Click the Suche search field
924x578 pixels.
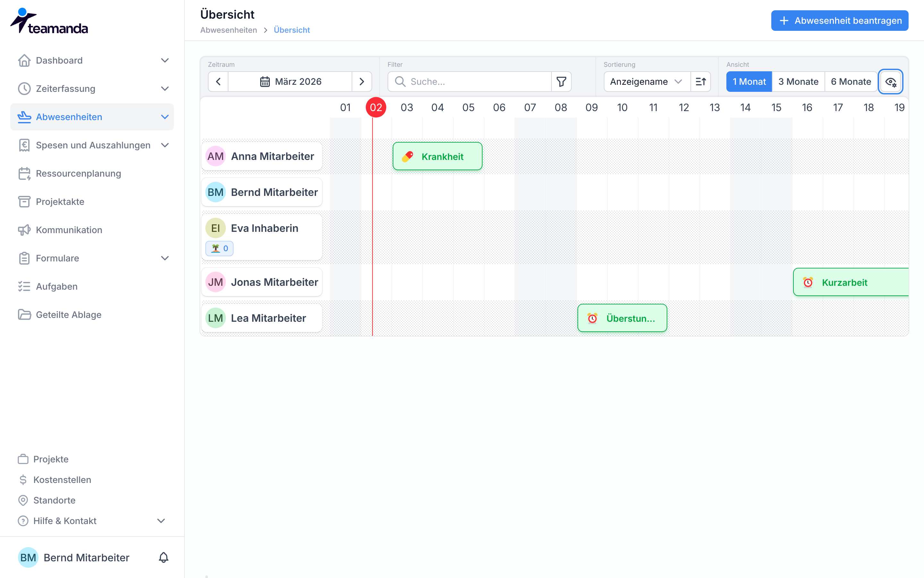tap(470, 82)
